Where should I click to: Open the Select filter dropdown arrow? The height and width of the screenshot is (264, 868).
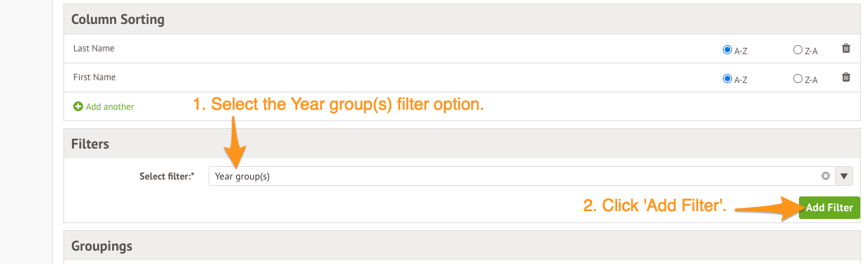click(844, 176)
